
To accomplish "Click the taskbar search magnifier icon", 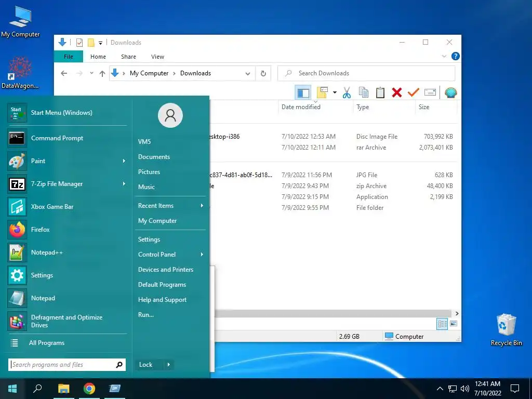I will (x=37, y=389).
